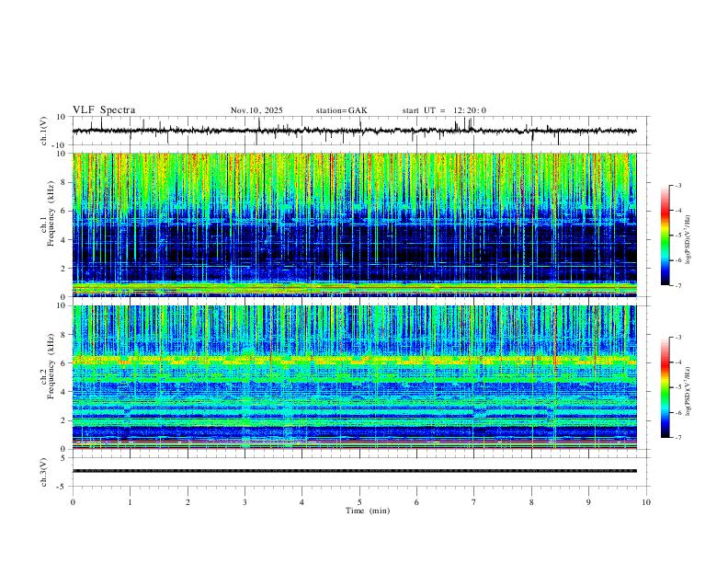Click the ch.2 spectrogram color bar
Image resolution: width=728 pixels, height=563 pixels.
665,387
